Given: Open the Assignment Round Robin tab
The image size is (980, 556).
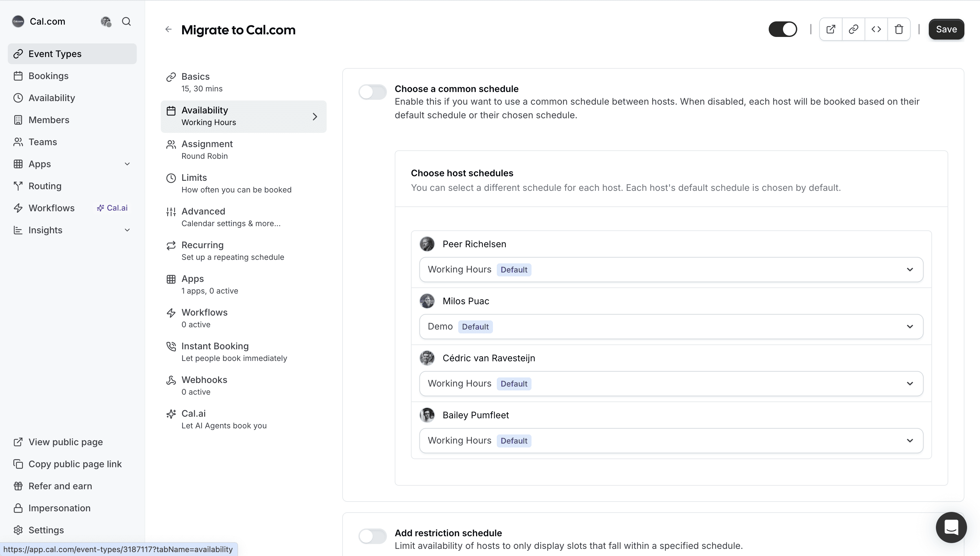Looking at the screenshot, I should point(244,150).
